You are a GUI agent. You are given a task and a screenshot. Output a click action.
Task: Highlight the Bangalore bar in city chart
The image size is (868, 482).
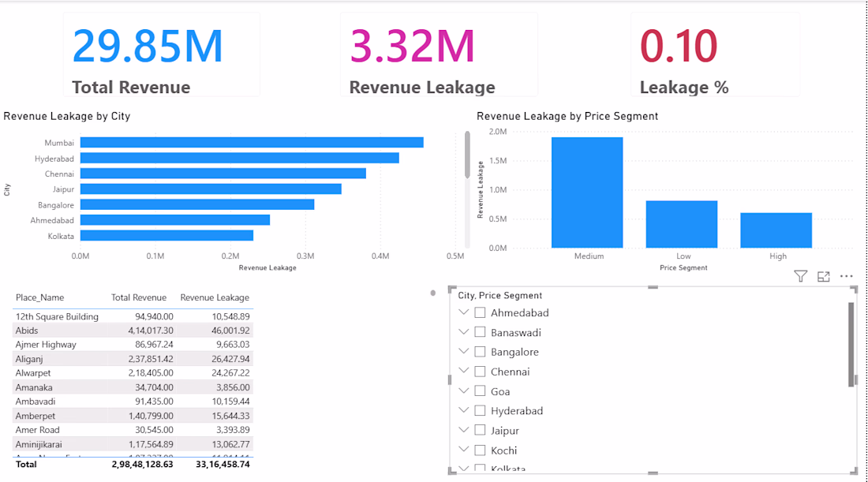197,205
